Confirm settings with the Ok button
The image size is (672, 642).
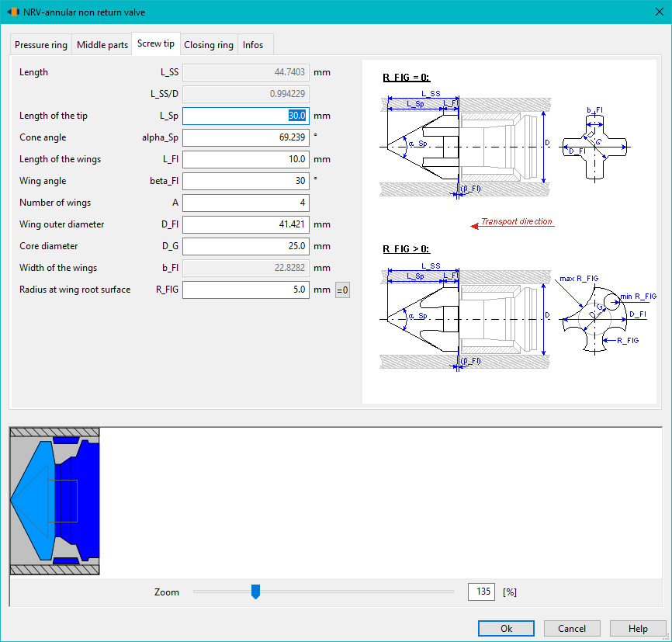tap(506, 628)
